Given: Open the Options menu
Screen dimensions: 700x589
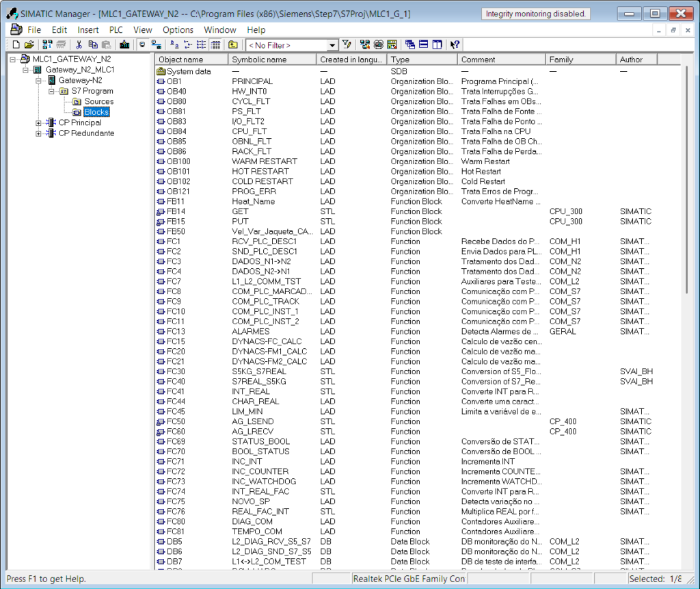Looking at the screenshot, I should (178, 30).
